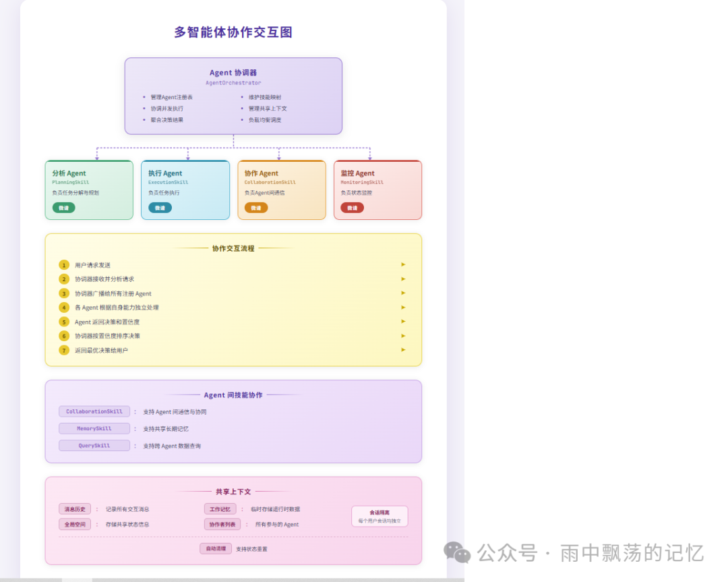728x582 pixels.
Task: Click the MemorySkill pill button
Action: coord(94,428)
